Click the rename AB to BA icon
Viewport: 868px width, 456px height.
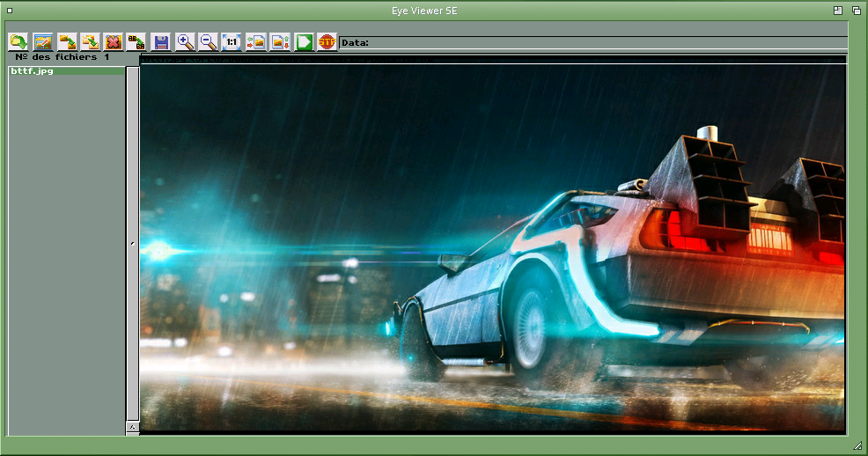(x=136, y=42)
